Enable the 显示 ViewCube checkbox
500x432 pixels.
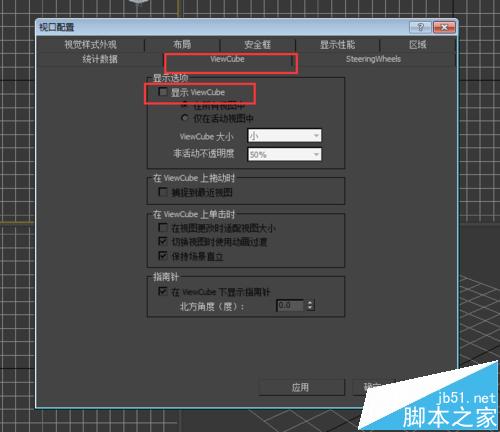[x=163, y=92]
